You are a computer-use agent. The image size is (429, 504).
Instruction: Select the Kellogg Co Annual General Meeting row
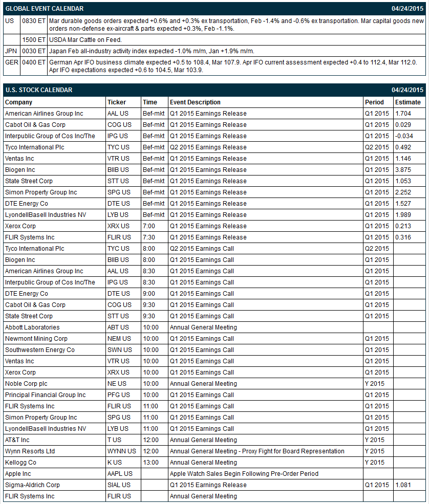(x=214, y=462)
